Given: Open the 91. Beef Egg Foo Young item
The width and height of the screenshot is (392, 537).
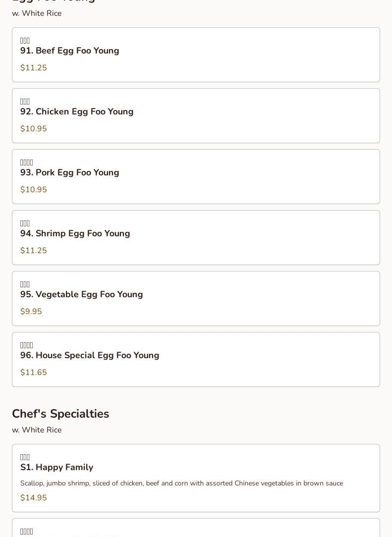Looking at the screenshot, I should pos(70,51).
